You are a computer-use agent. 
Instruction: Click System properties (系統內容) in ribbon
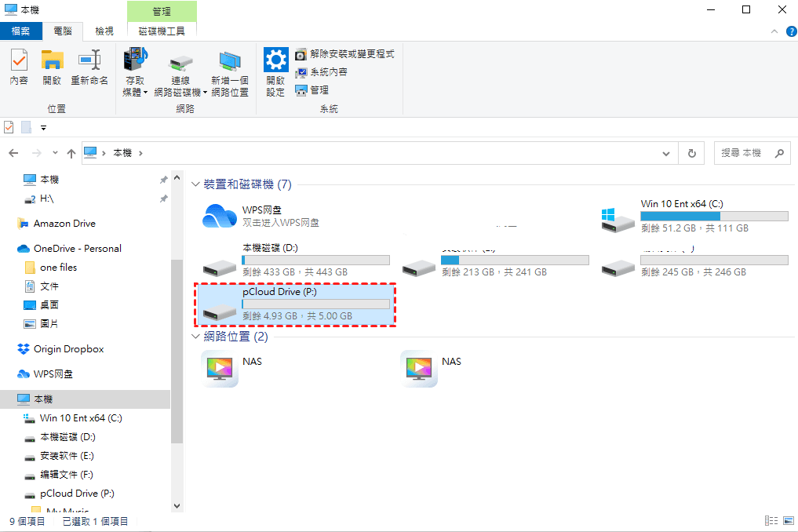tap(321, 72)
